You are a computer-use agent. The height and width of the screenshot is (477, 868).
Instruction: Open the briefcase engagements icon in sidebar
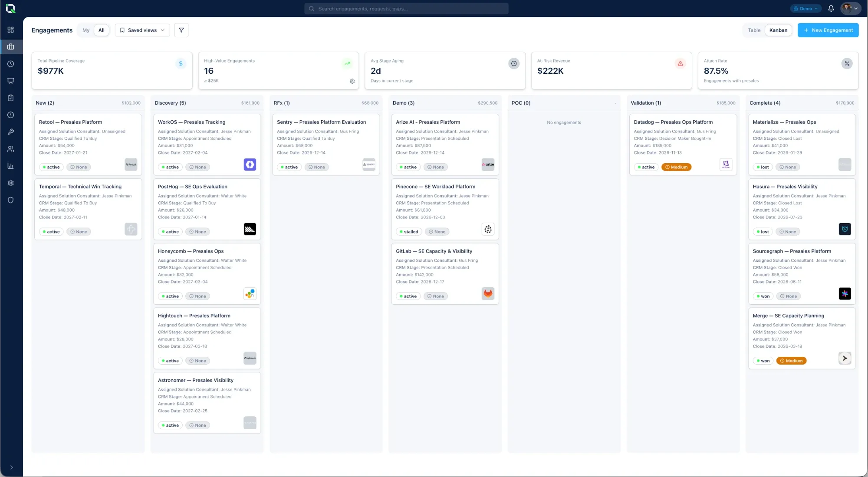point(11,47)
